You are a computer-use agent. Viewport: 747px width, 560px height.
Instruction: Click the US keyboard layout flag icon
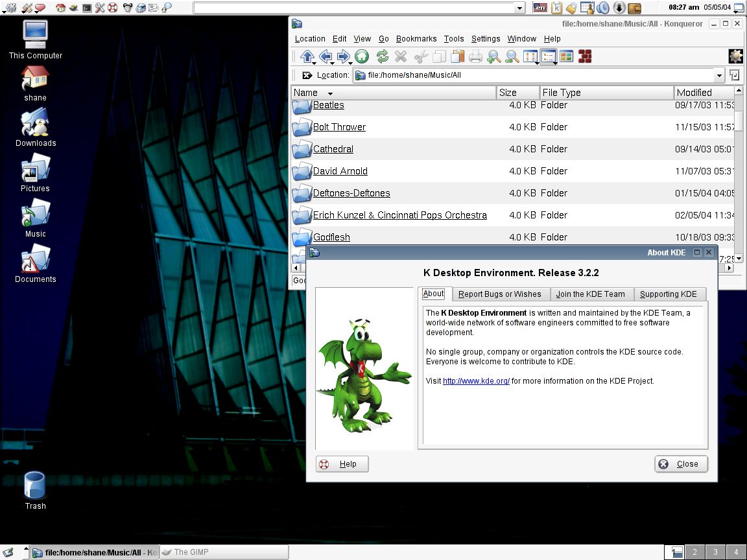pos(539,7)
